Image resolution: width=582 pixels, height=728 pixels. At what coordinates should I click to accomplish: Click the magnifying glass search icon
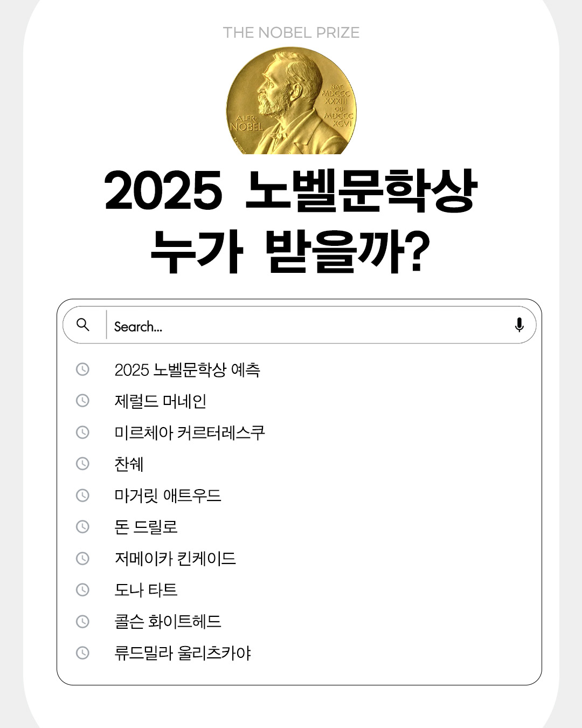coord(83,324)
